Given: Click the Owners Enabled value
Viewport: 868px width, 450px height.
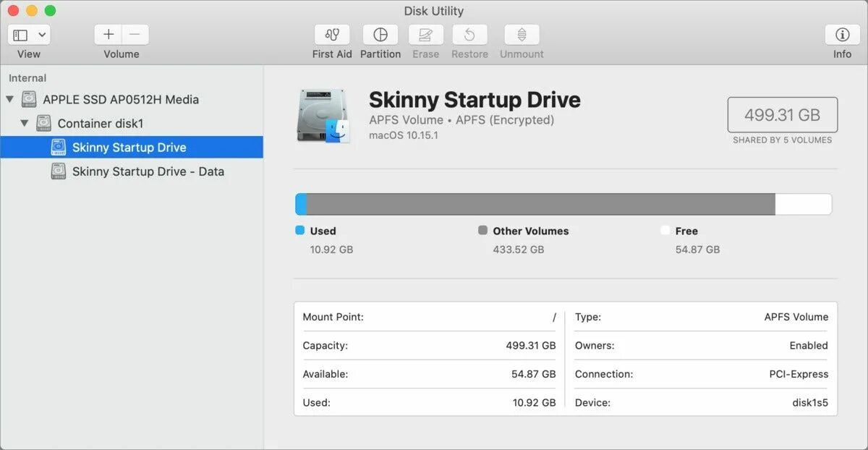Looking at the screenshot, I should pyautogui.click(x=809, y=345).
